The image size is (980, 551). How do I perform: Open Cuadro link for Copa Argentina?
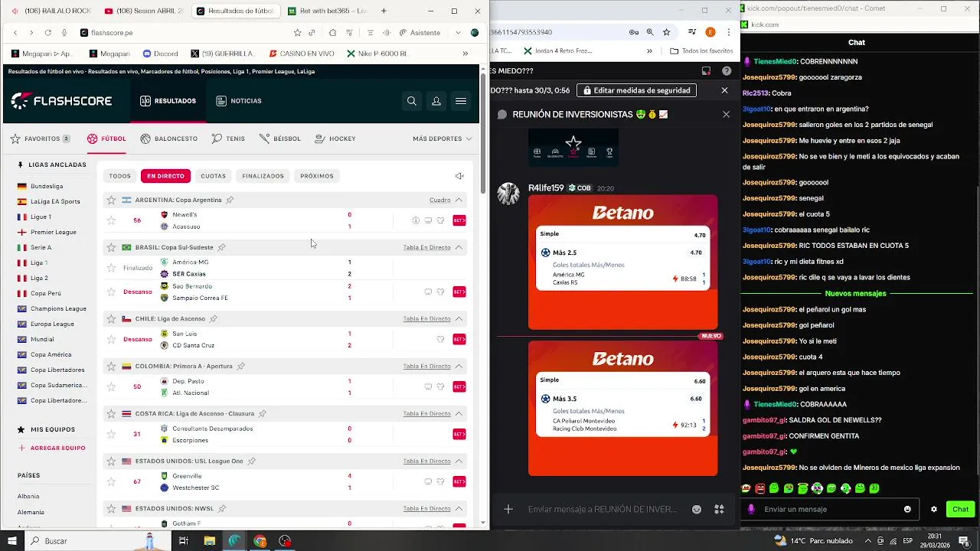pyautogui.click(x=440, y=200)
